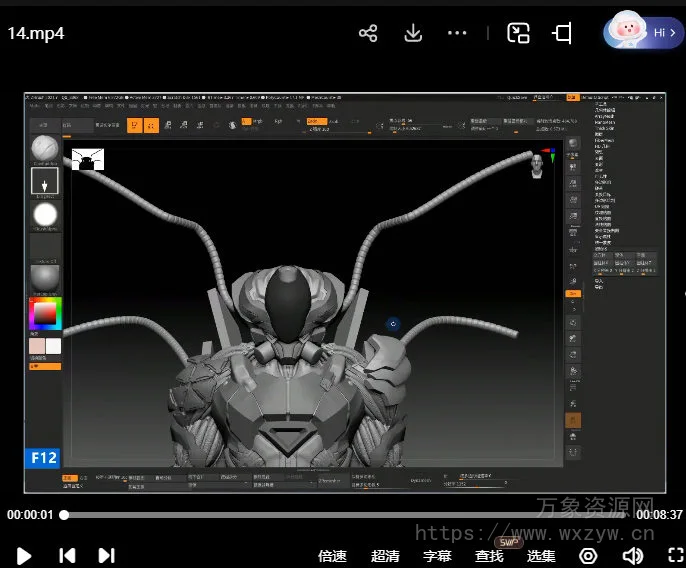Skip to the previous video
Image resolution: width=686 pixels, height=568 pixels.
[66, 555]
